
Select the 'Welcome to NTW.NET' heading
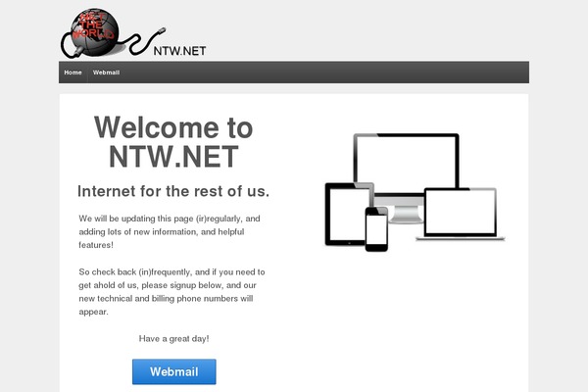pos(173,142)
